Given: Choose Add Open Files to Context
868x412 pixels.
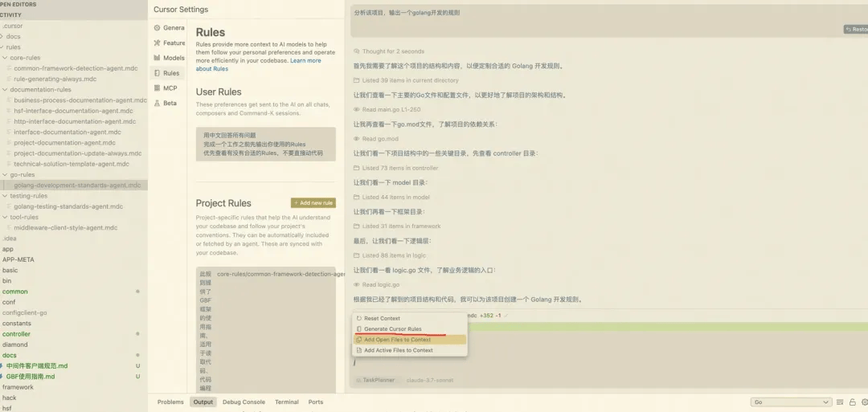Looking at the screenshot, I should tap(397, 340).
